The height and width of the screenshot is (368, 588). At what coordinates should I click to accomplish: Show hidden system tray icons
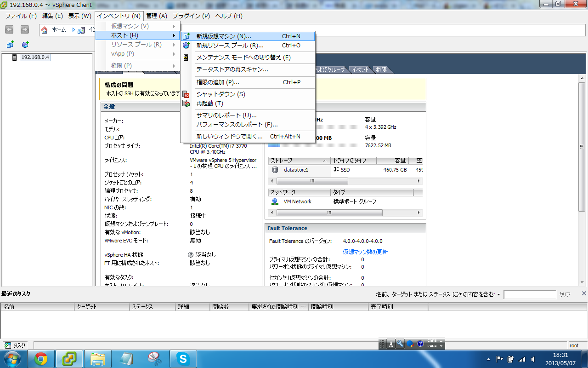coord(489,359)
